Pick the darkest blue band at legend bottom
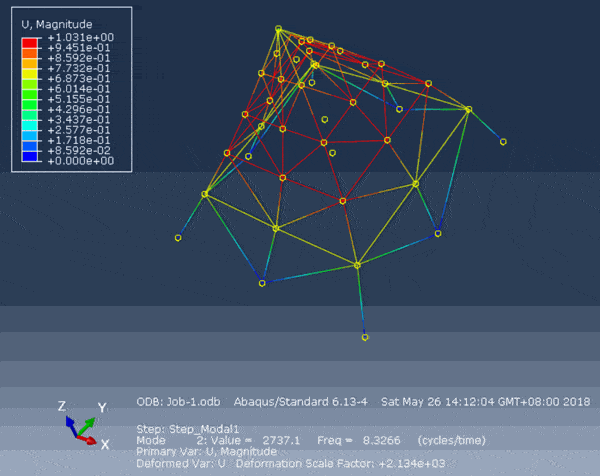This screenshot has width=600, height=476. 29,156
